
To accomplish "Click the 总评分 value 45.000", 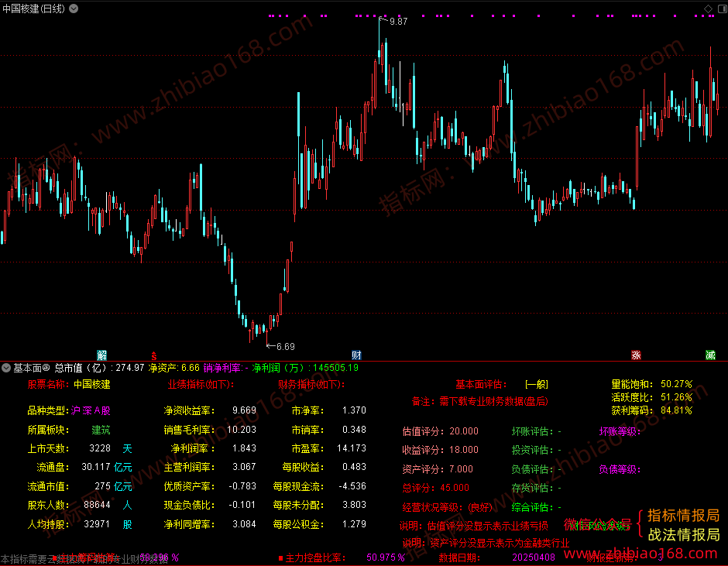I will 455,488.
